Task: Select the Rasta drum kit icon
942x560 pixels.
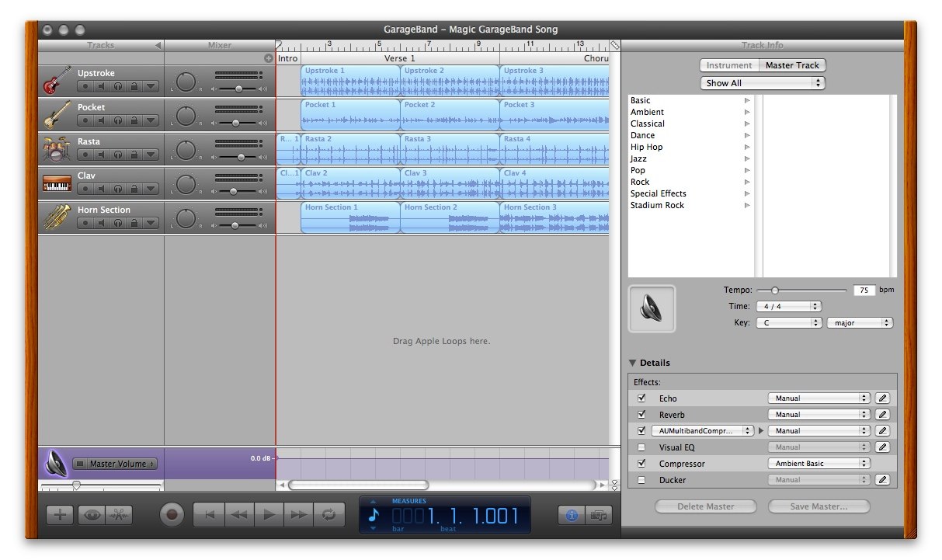Action: (x=57, y=149)
